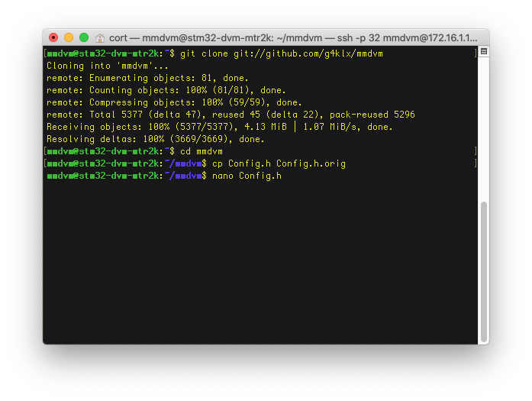Click 'remote: Compressing objects: 100% (59/59)' line

174,102
